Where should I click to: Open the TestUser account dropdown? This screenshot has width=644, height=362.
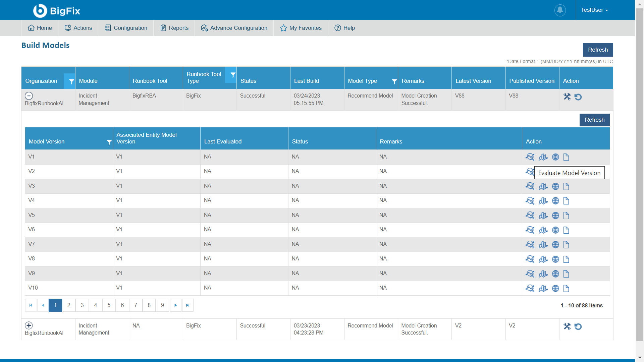coord(594,10)
